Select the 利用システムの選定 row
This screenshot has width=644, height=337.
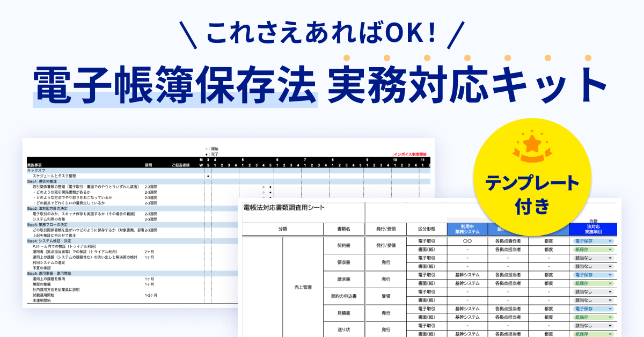click(x=133, y=262)
